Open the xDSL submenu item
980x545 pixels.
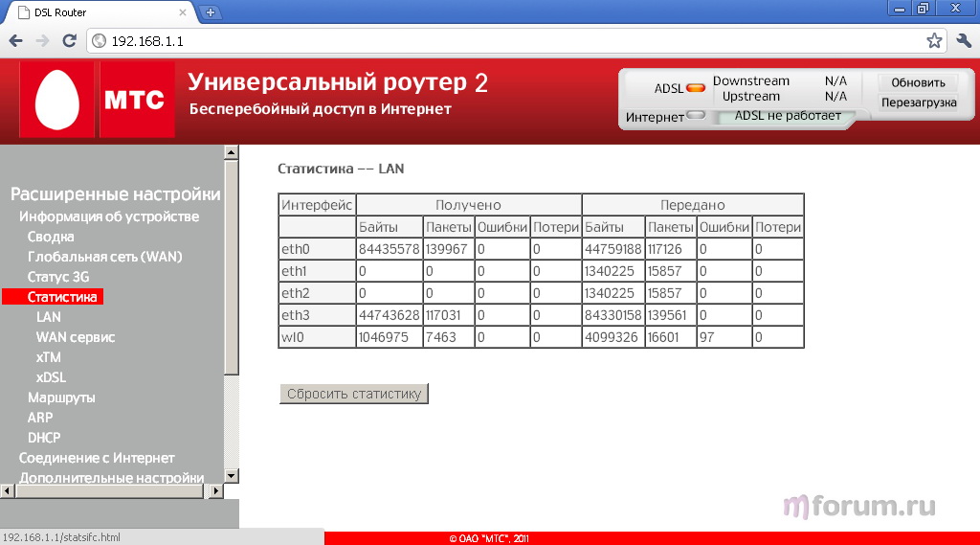(x=51, y=377)
